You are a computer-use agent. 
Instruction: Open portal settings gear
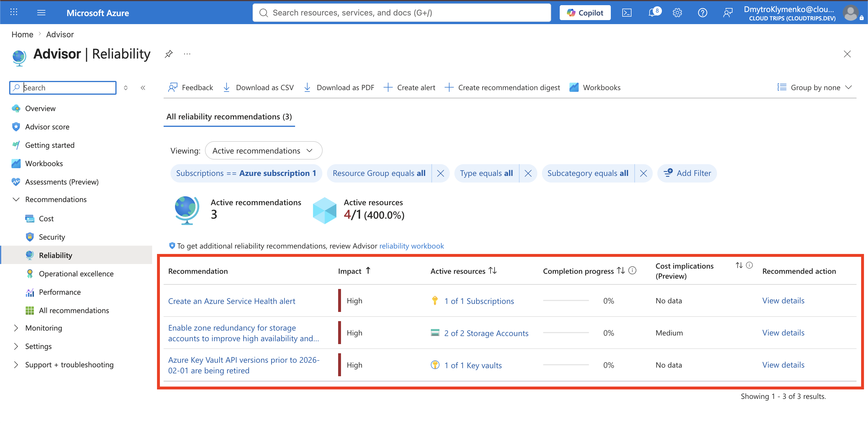coord(677,13)
